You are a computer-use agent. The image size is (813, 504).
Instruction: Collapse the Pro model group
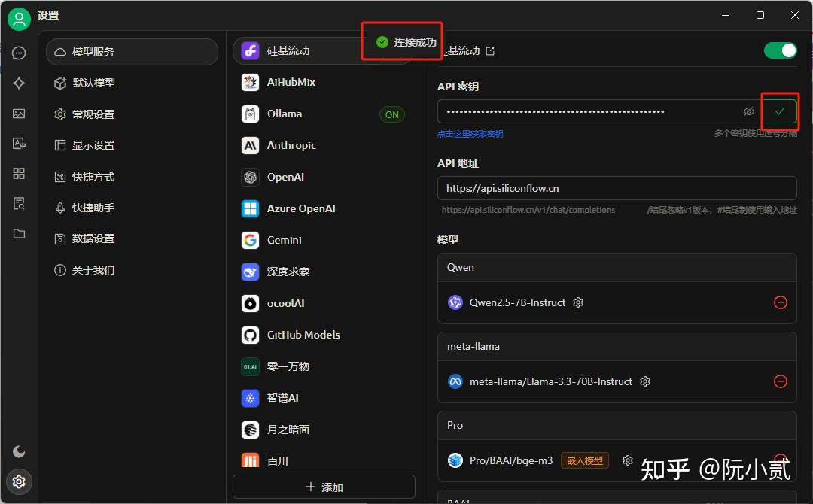click(x=617, y=425)
